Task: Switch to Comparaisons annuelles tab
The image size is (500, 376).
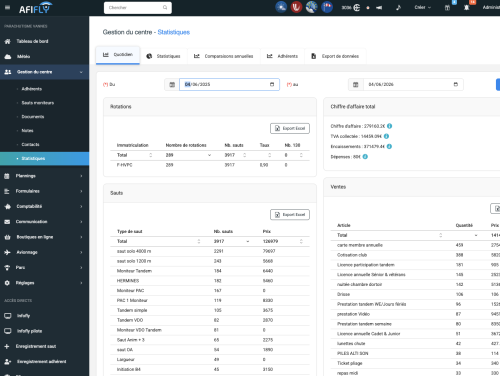Action: tap(224, 56)
